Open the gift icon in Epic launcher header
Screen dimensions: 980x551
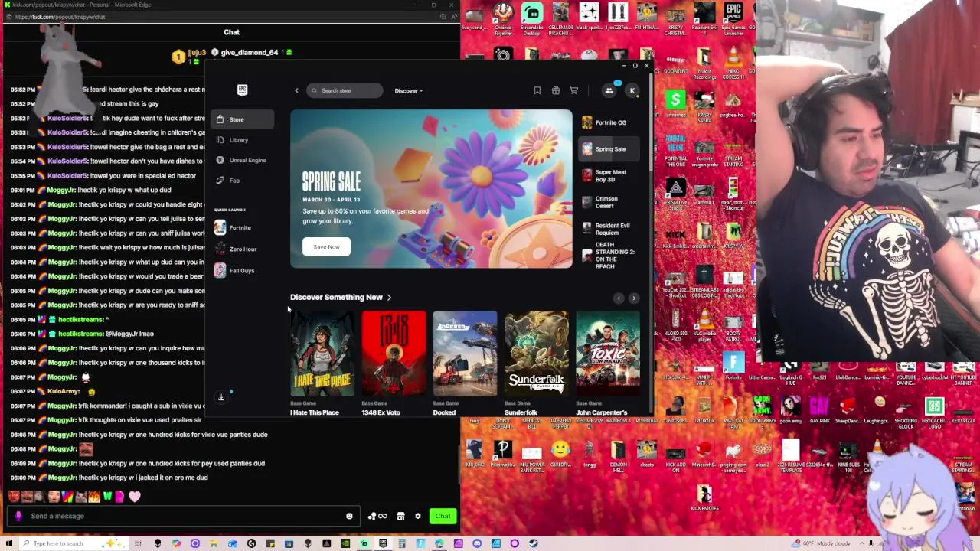(x=556, y=90)
